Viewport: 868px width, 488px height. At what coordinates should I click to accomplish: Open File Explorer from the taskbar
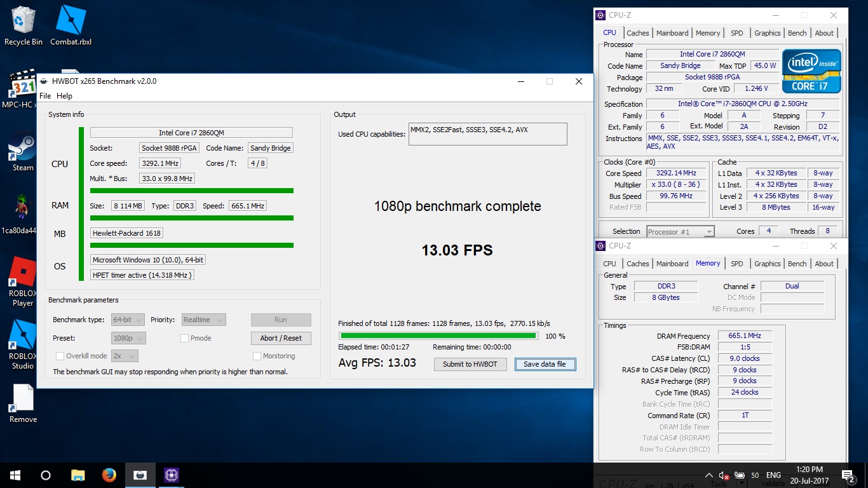click(78, 475)
